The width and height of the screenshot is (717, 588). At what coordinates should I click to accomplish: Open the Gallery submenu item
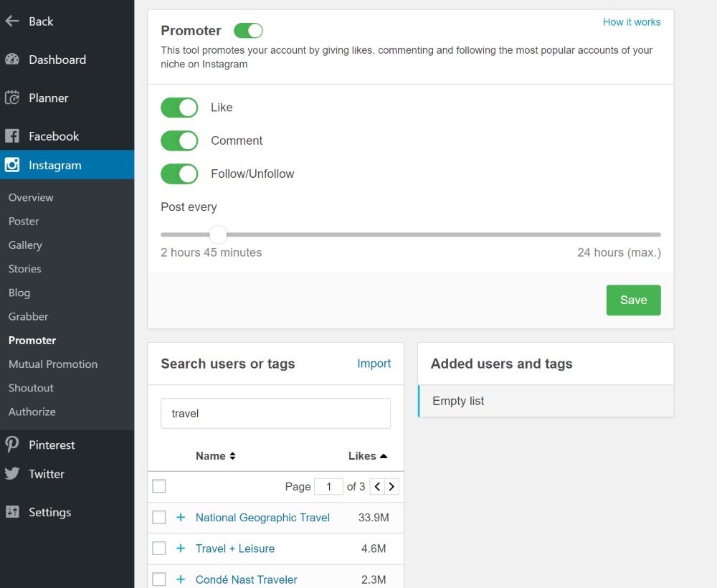pyautogui.click(x=25, y=245)
